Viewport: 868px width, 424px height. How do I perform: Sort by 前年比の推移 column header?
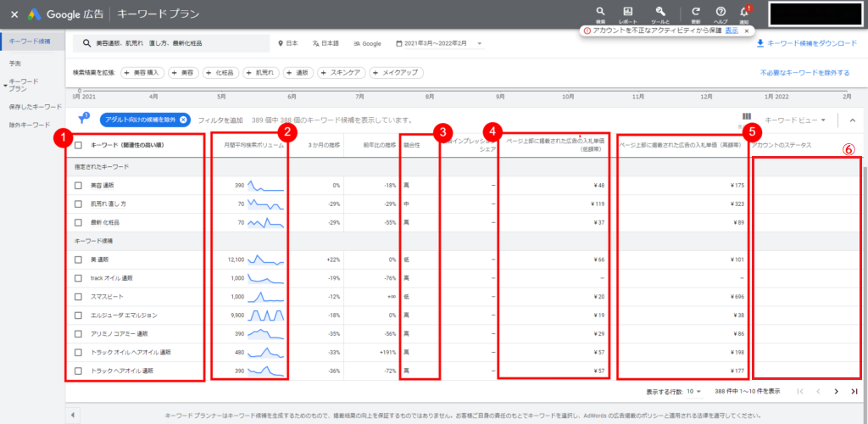(x=380, y=145)
